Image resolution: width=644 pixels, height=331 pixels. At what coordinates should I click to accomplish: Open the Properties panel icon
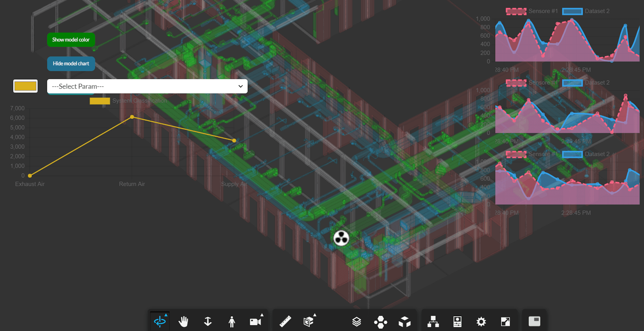pos(457,322)
